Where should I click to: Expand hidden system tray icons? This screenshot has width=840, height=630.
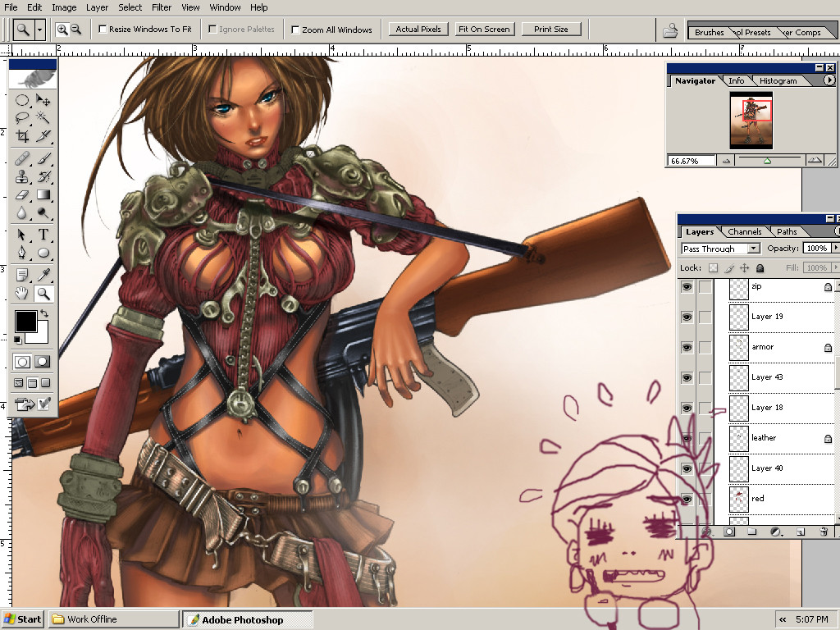tap(783, 620)
